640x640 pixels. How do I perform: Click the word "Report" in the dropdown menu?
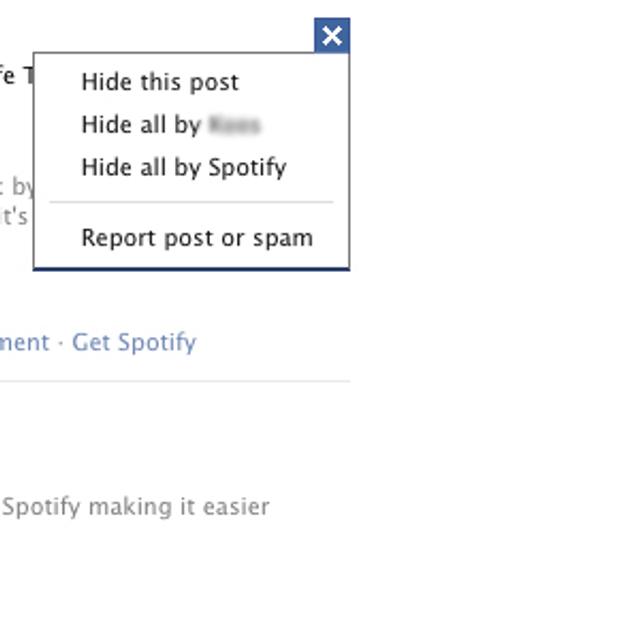pos(114,238)
